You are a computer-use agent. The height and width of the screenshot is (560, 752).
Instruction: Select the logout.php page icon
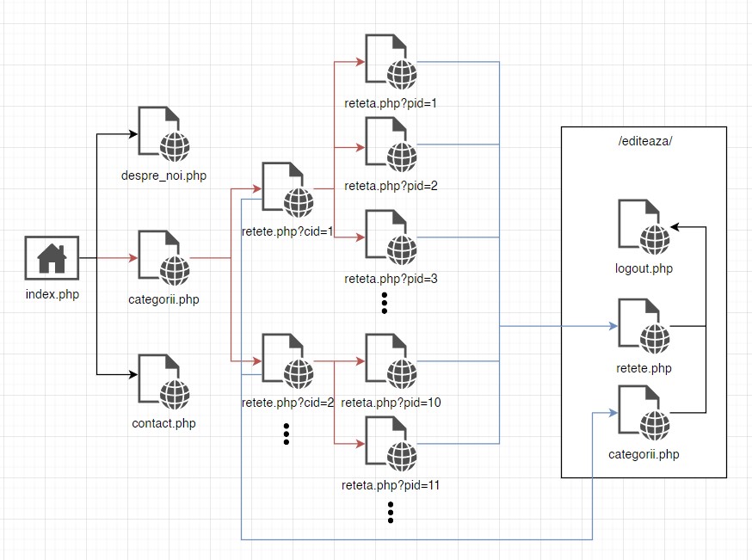pos(644,227)
